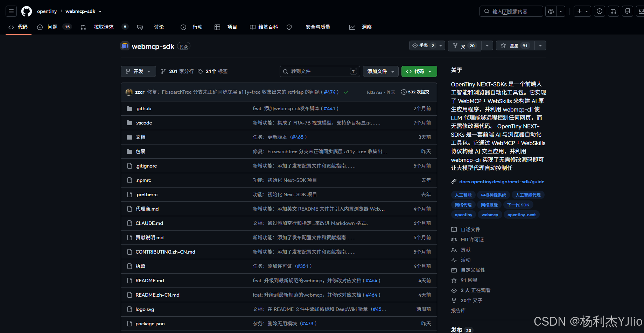Click the 叉 fork button with count 20
Viewport: 644px width, 333px height.
pos(465,46)
